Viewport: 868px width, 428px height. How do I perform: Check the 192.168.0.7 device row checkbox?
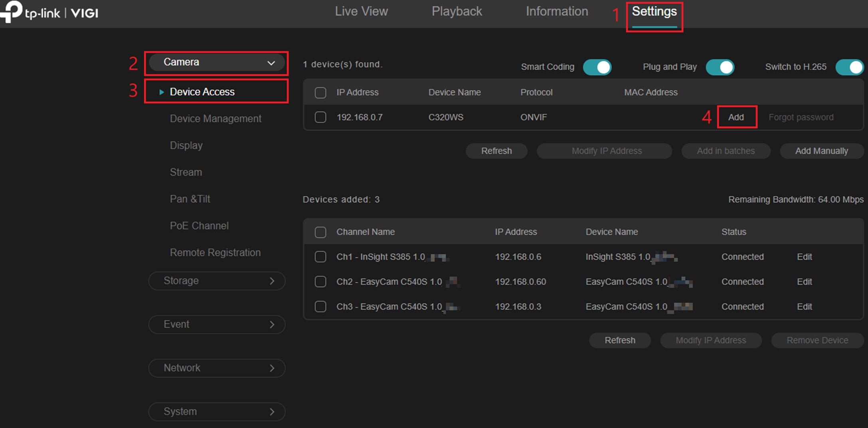320,117
